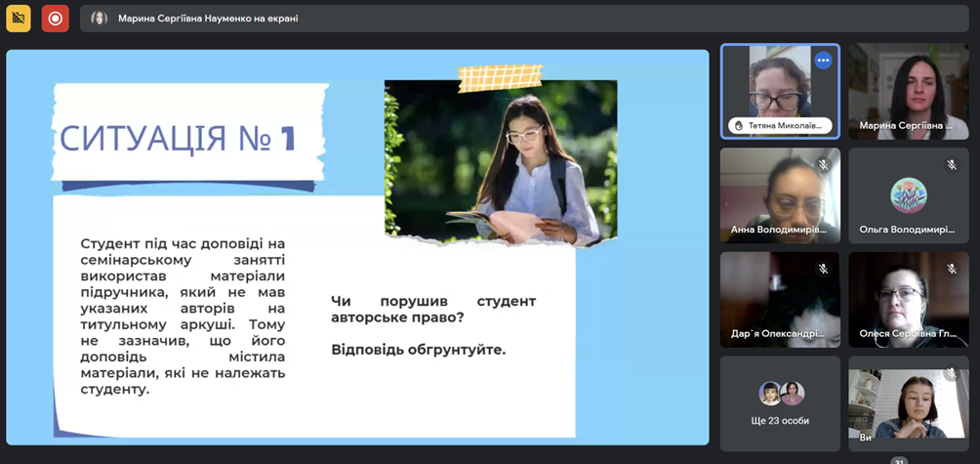The height and width of the screenshot is (464, 980).
Task: Click muted mic icon on Ольга's tile
Action: (952, 164)
